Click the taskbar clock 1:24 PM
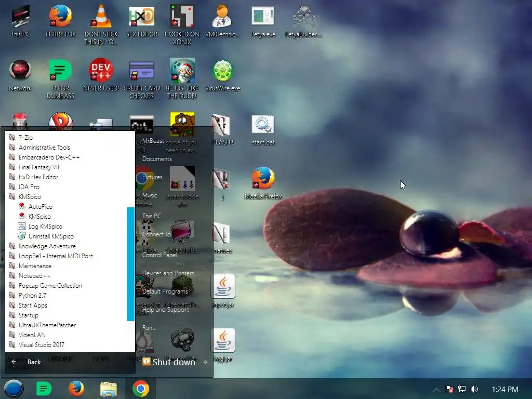This screenshot has width=532, height=399. pyautogui.click(x=505, y=390)
